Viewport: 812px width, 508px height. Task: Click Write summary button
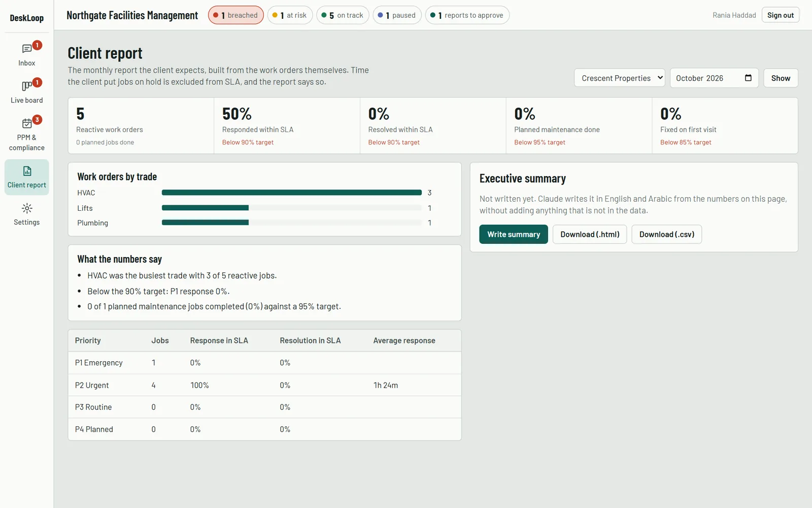[x=514, y=234]
